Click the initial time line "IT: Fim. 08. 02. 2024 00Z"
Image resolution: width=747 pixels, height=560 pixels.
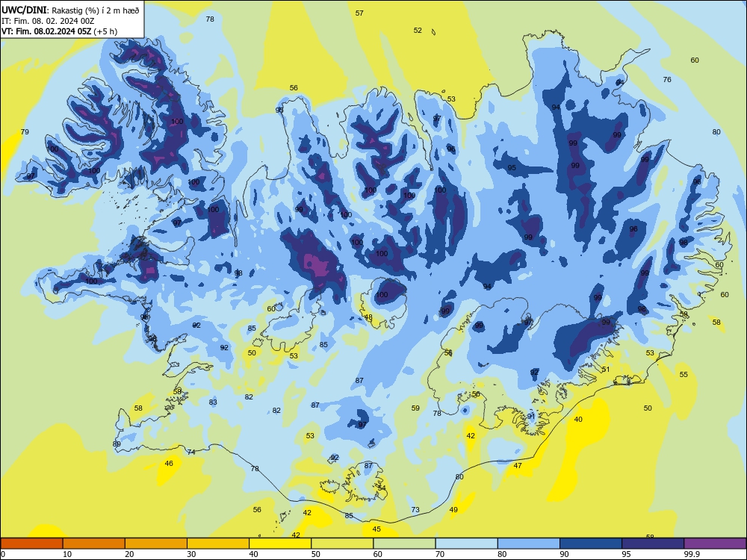pos(48,21)
